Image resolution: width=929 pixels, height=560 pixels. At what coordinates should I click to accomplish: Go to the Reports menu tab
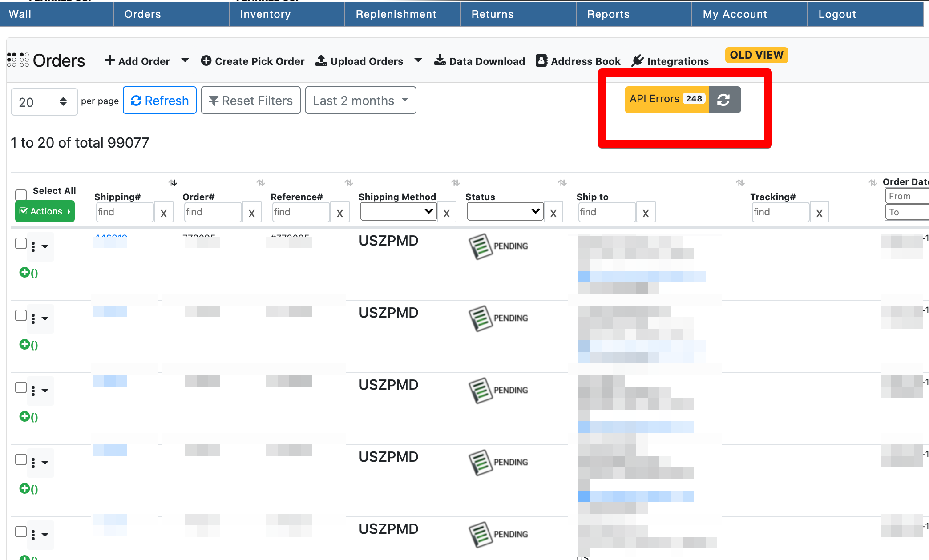(x=608, y=14)
